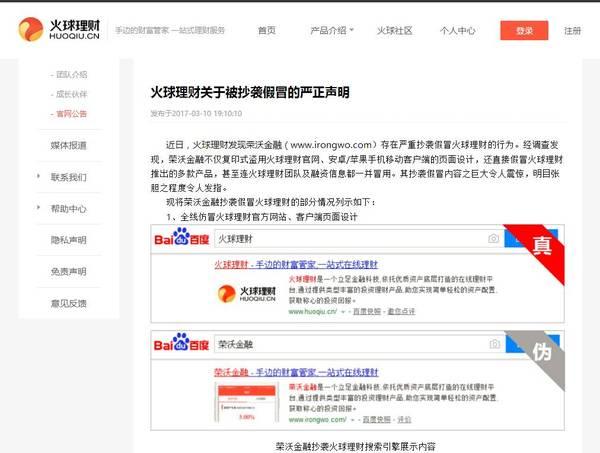The height and width of the screenshot is (453, 600).
Task: Click the 荣沃金融 site thumbnail image
Action: (x=246, y=402)
